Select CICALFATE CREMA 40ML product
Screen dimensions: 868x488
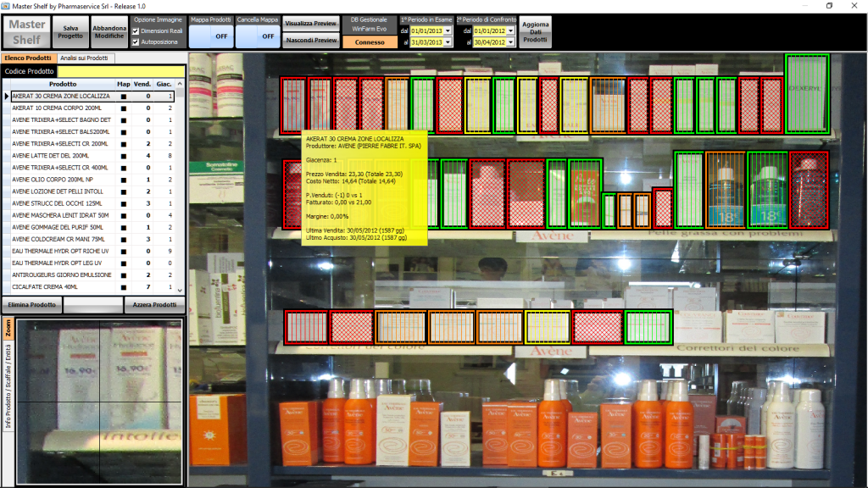88,286
